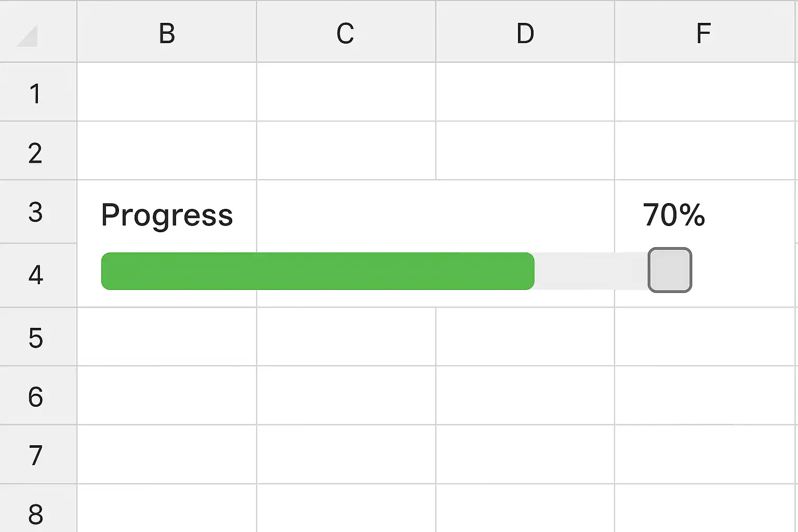Click the unfilled gray progress track
The height and width of the screenshot is (532, 798).
pyautogui.click(x=590, y=271)
